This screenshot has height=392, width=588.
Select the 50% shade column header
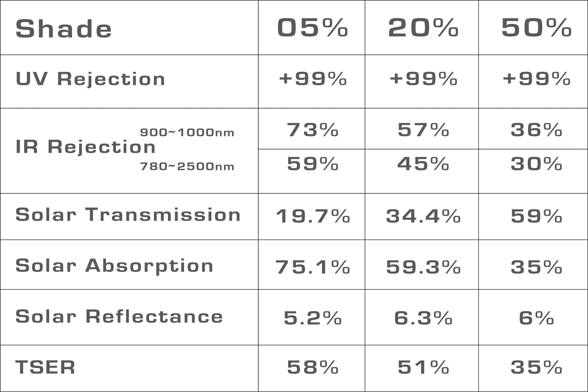pyautogui.click(x=536, y=28)
